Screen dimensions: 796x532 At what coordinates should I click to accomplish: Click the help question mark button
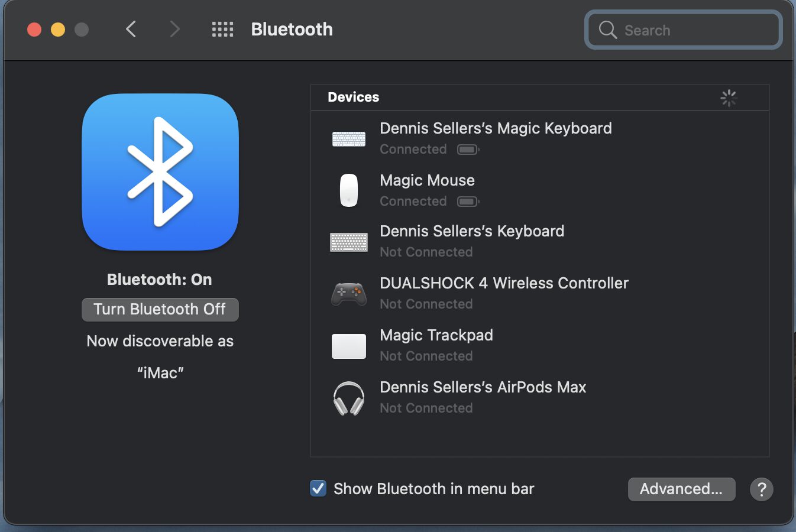pos(761,489)
